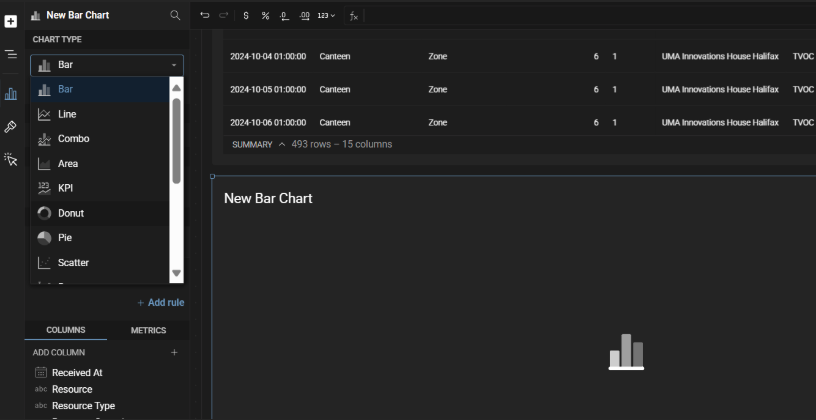
Task: Click the add new element plus icon
Action: coord(11,21)
